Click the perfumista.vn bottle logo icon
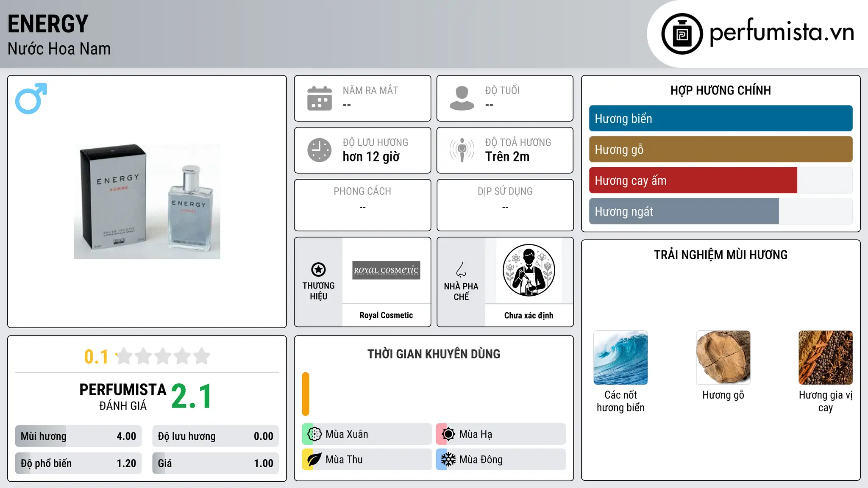Image resolution: width=868 pixels, height=488 pixels. pyautogui.click(x=682, y=34)
